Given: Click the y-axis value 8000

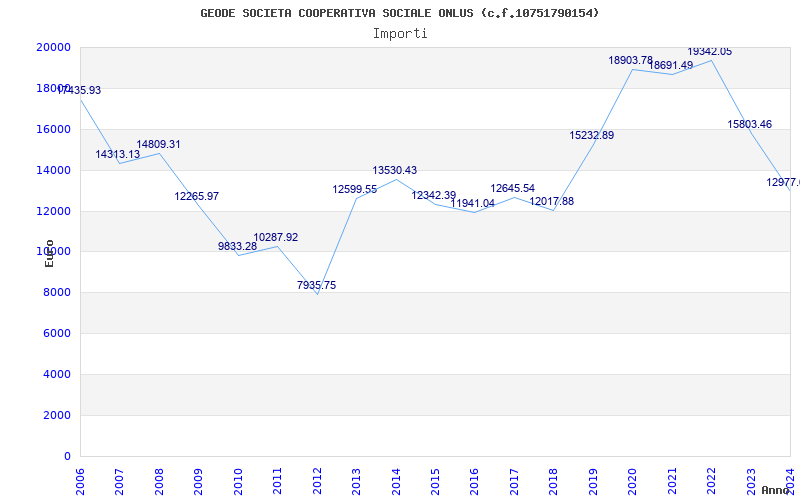Looking at the screenshot, I should click(x=56, y=292).
